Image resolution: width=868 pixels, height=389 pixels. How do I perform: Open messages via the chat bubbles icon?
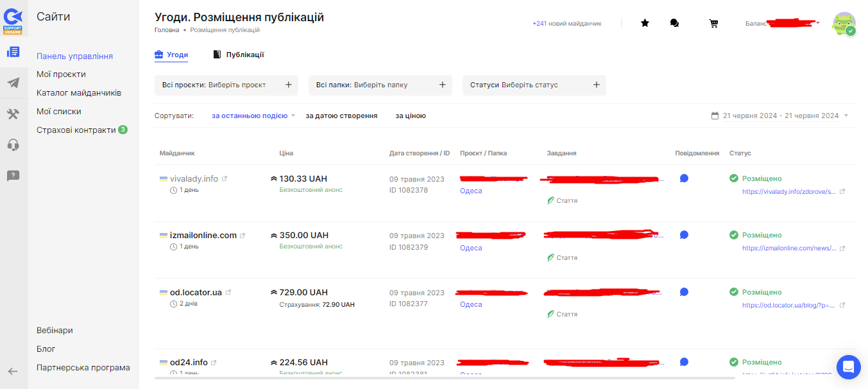[674, 23]
